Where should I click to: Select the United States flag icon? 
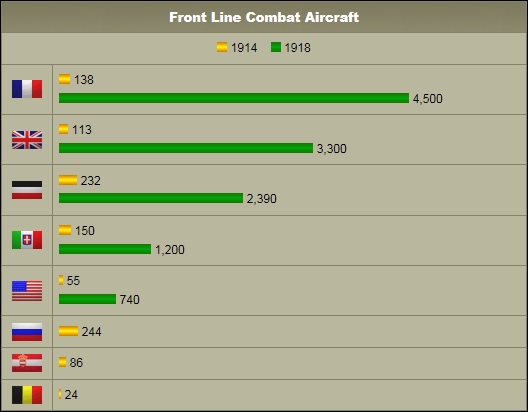click(x=27, y=290)
